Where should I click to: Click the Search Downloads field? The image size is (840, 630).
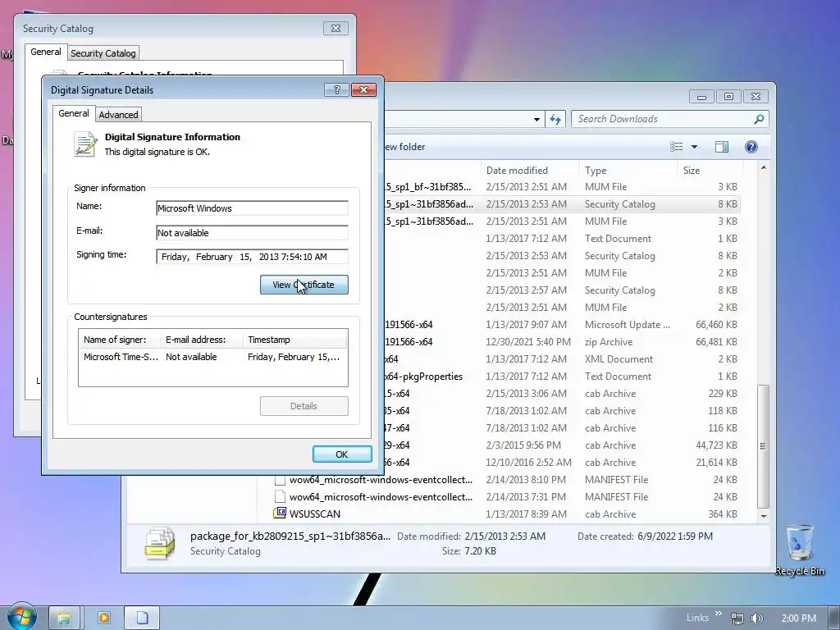[663, 119]
